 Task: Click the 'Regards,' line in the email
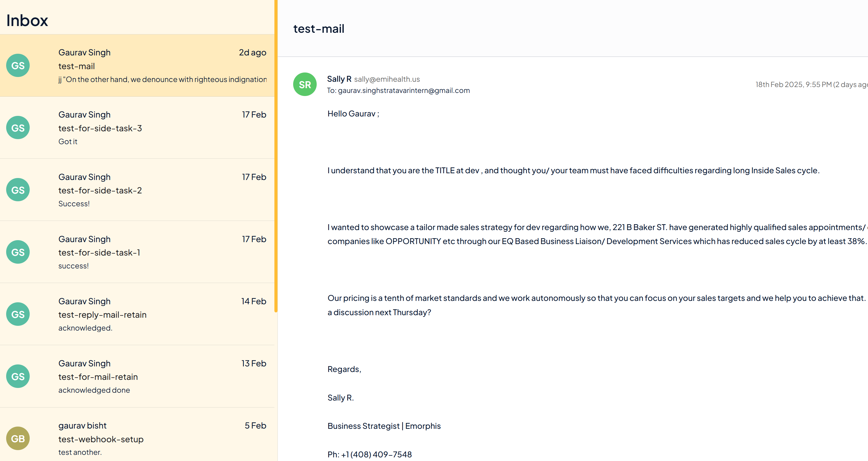[x=344, y=369]
